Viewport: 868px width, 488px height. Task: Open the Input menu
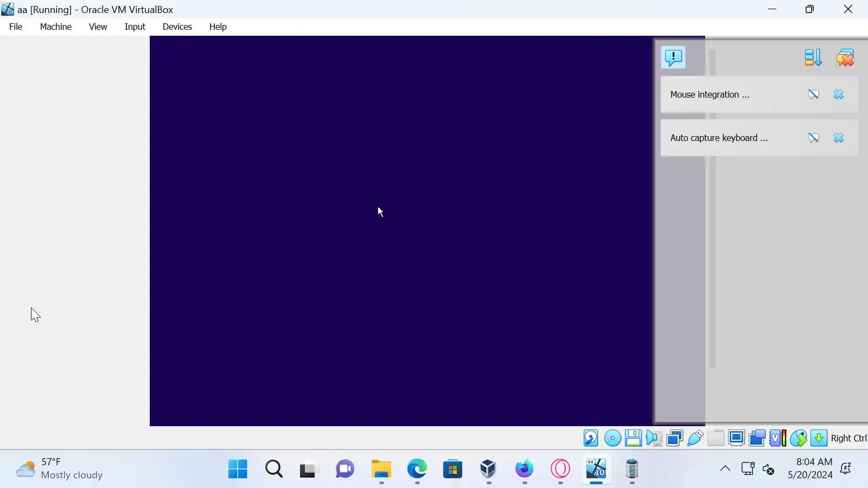coord(135,27)
